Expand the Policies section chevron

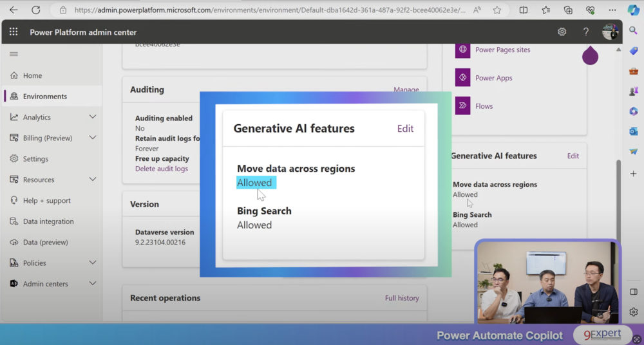[x=92, y=263]
